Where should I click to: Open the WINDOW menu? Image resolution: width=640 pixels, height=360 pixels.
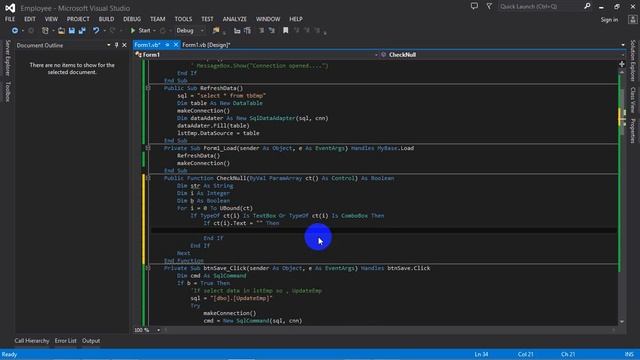[268, 19]
